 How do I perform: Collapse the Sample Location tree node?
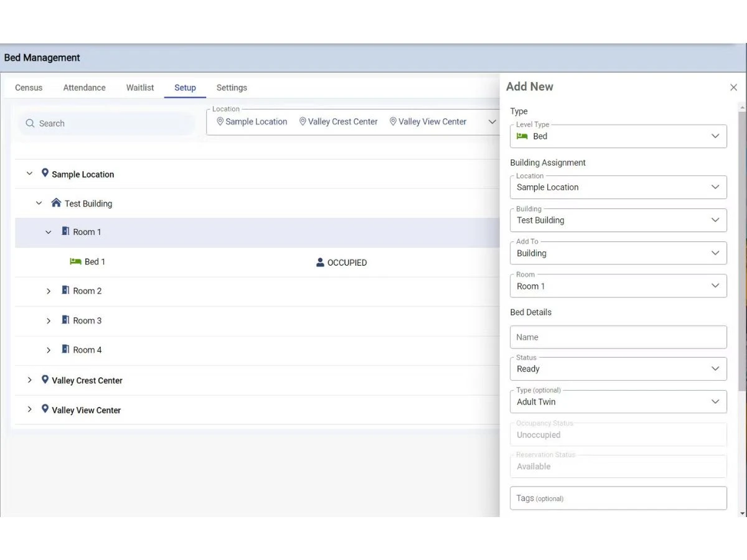point(29,174)
